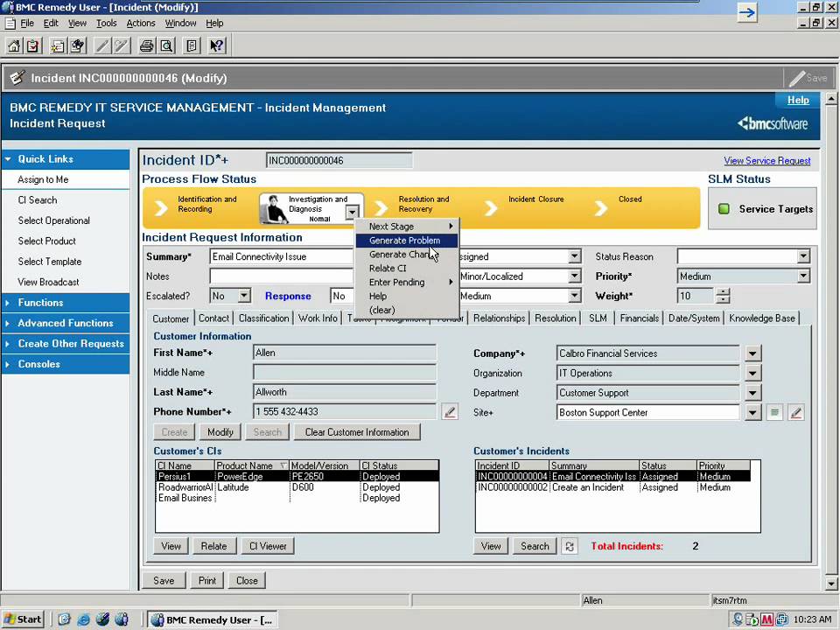840x630 pixels.
Task: Refresh Customer's Incidents with the refresh icon
Action: click(x=570, y=546)
